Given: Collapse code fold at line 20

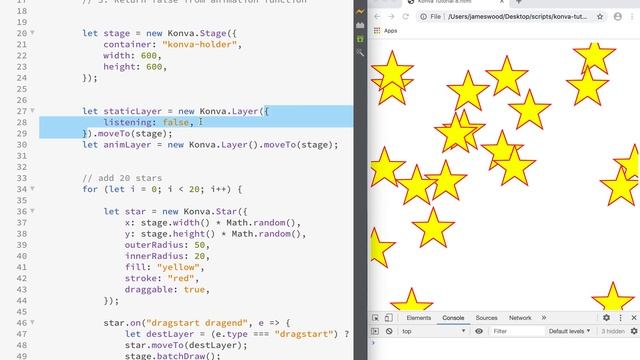Looking at the screenshot, I should pos(32,33).
